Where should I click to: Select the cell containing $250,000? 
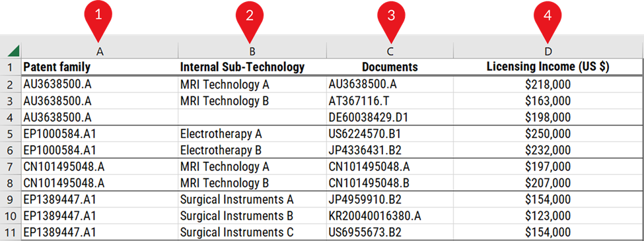(548, 134)
